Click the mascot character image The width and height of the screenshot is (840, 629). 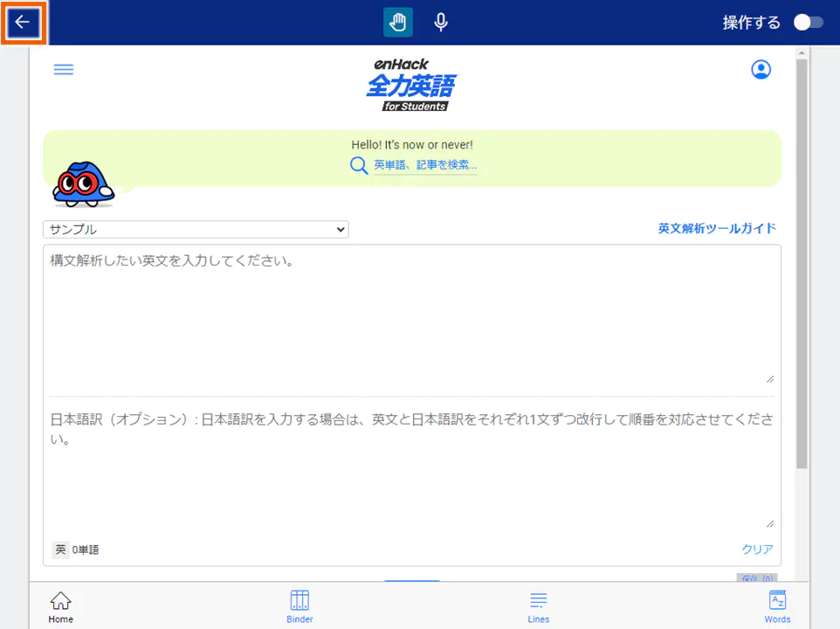click(x=83, y=184)
